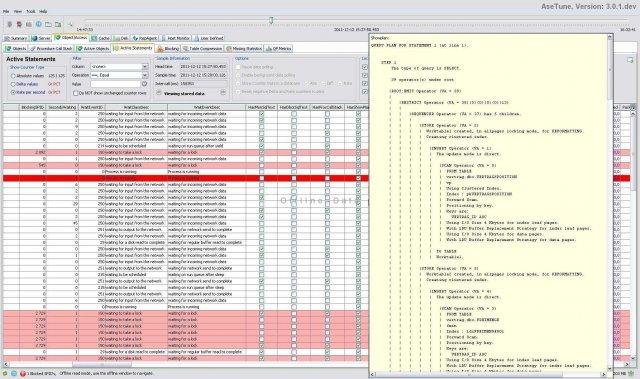Click the first toolbar connect icon

point(9,24)
